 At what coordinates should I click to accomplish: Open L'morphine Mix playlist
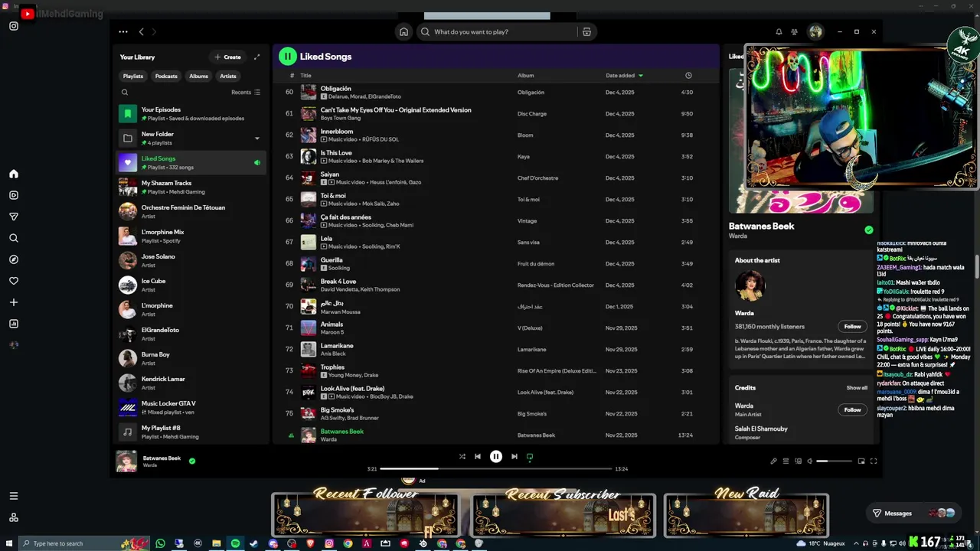click(191, 236)
